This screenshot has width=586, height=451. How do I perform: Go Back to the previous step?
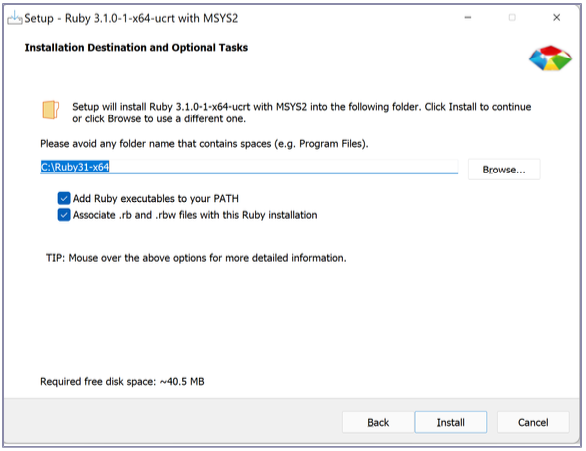point(378,422)
